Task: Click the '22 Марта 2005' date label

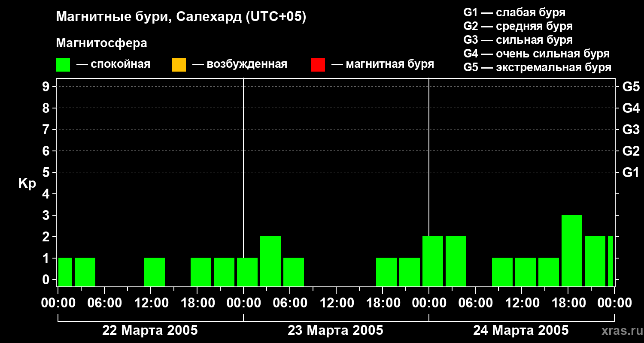Action: click(x=150, y=330)
